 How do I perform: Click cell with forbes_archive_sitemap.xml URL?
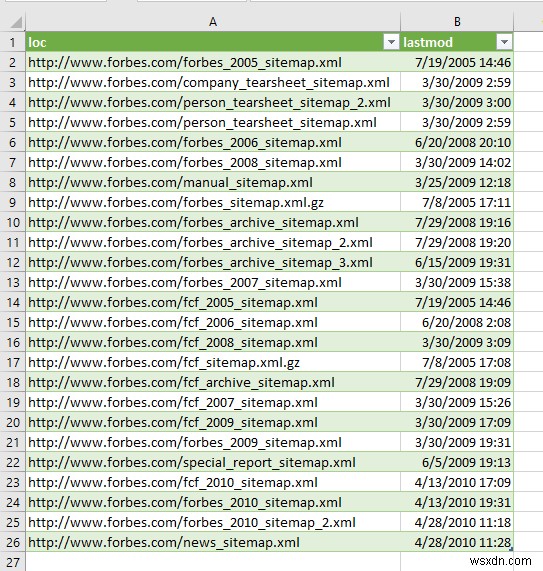213,223
